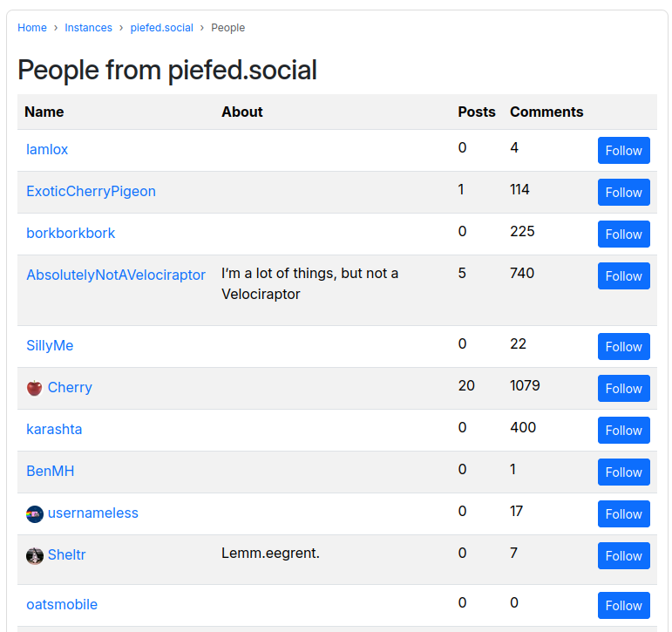672x632 pixels.
Task: Open lamlox profile link
Action: coord(47,150)
